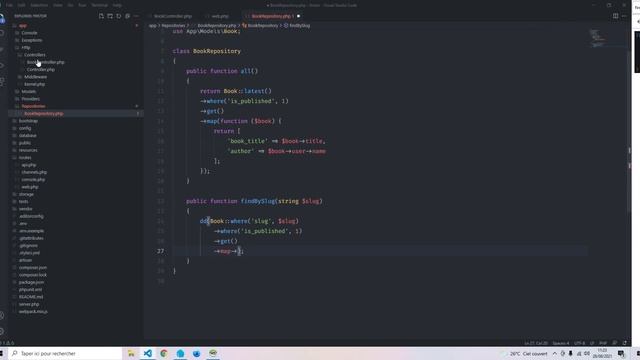Open the editor more actions menu
The width and height of the screenshot is (640, 360).
click(x=624, y=16)
